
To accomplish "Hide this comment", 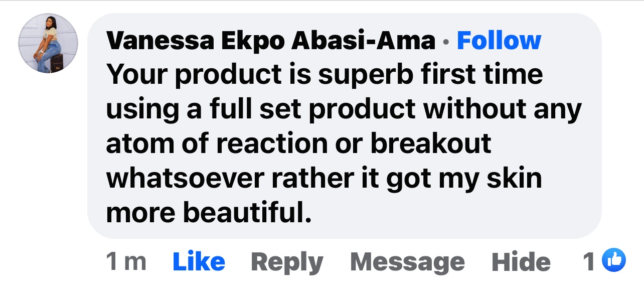I will coord(521,262).
